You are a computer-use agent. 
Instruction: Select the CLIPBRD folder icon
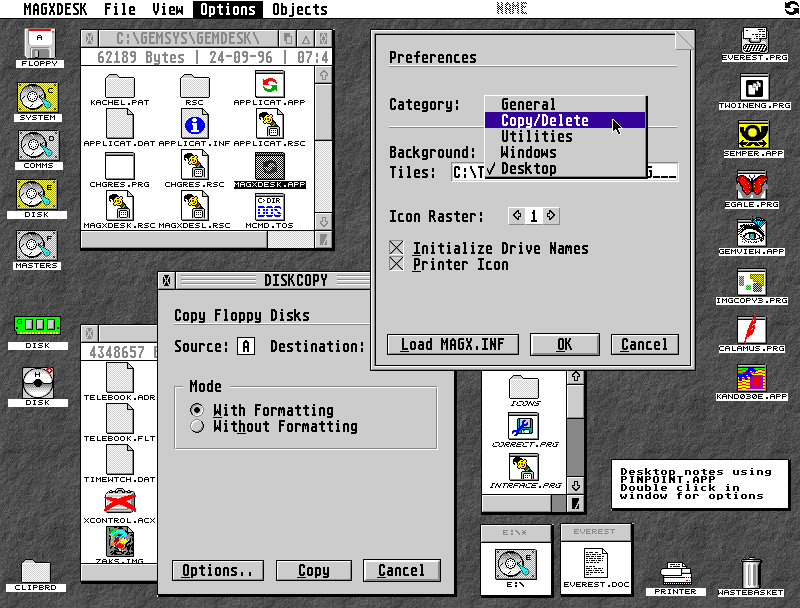coord(36,572)
